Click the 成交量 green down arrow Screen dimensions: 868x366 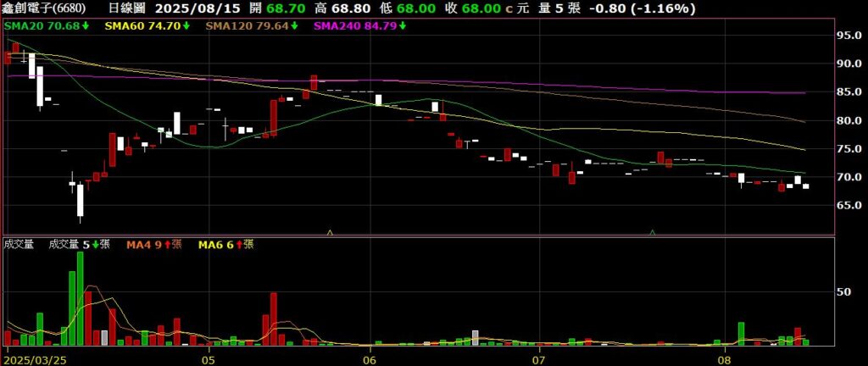[x=96, y=245]
